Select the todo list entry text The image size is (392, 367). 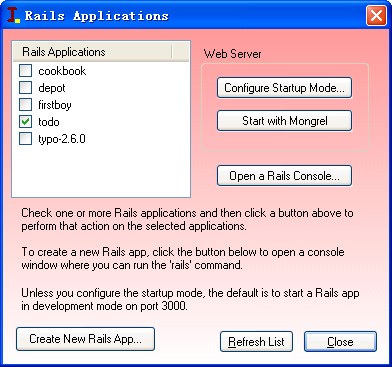pyautogui.click(x=49, y=122)
